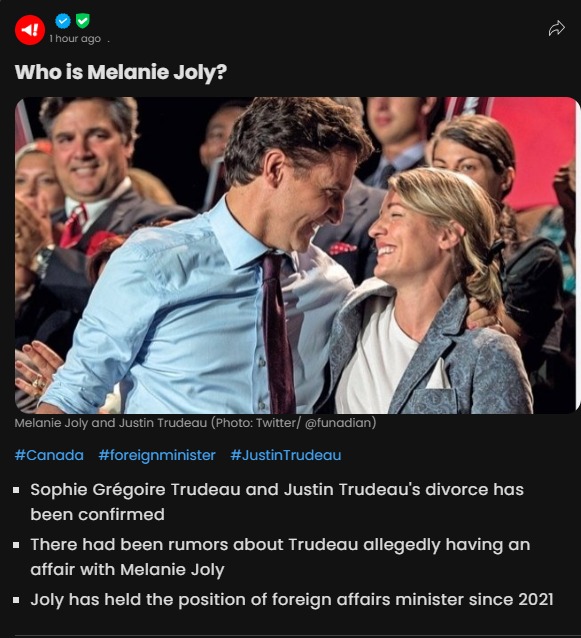Select the bullet about the divorce being confirmed

pyautogui.click(x=277, y=502)
